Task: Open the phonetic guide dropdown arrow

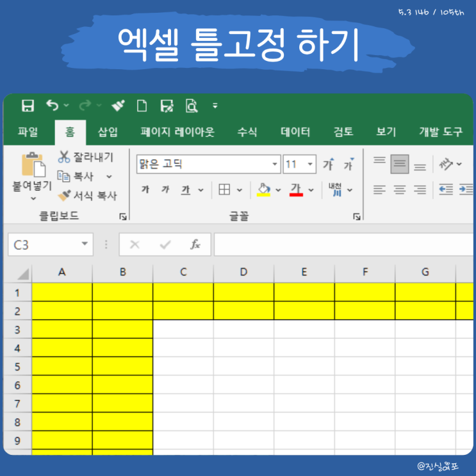Action: coord(350,190)
